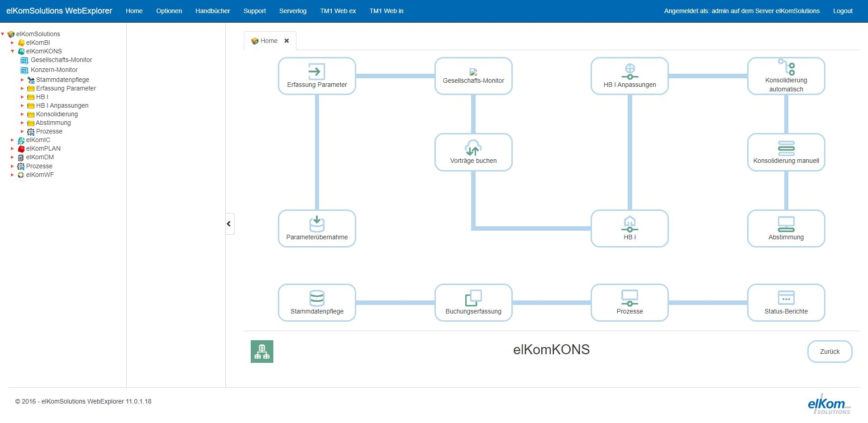Expand the Konsolidierung folder in tree

click(22, 114)
